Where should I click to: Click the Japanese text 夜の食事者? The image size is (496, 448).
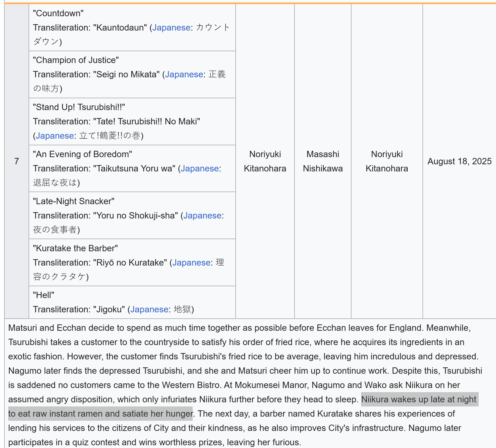55,230
